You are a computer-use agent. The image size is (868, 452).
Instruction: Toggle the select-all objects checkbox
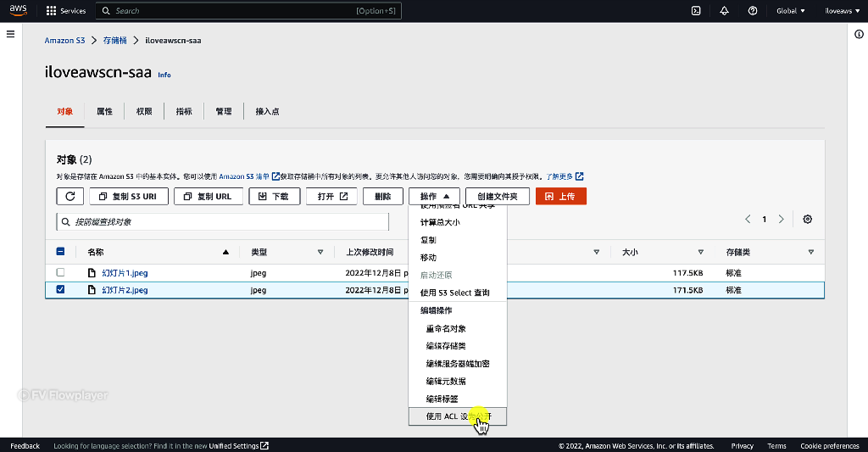(x=60, y=252)
